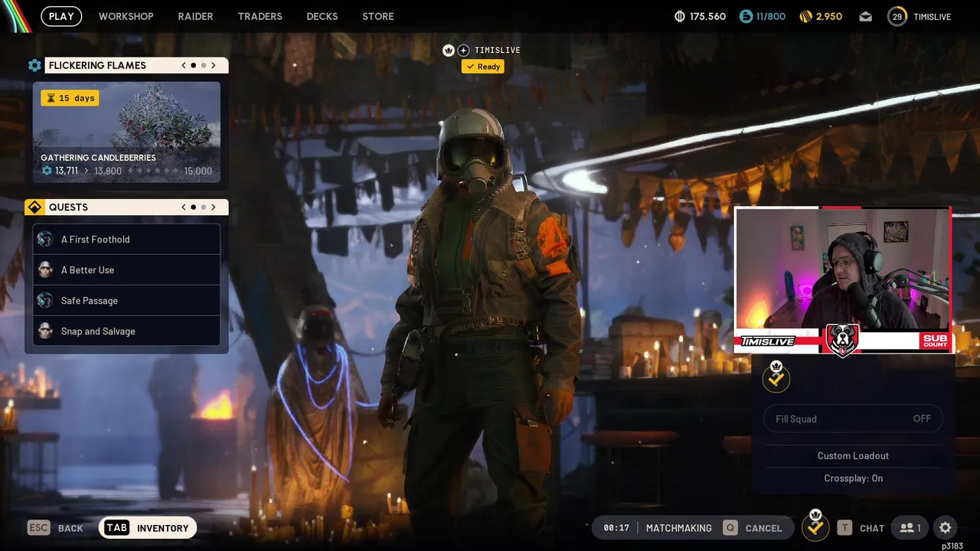Image resolution: width=980 pixels, height=551 pixels.
Task: Go to next Flickering Flames page arrow
Action: 214,66
